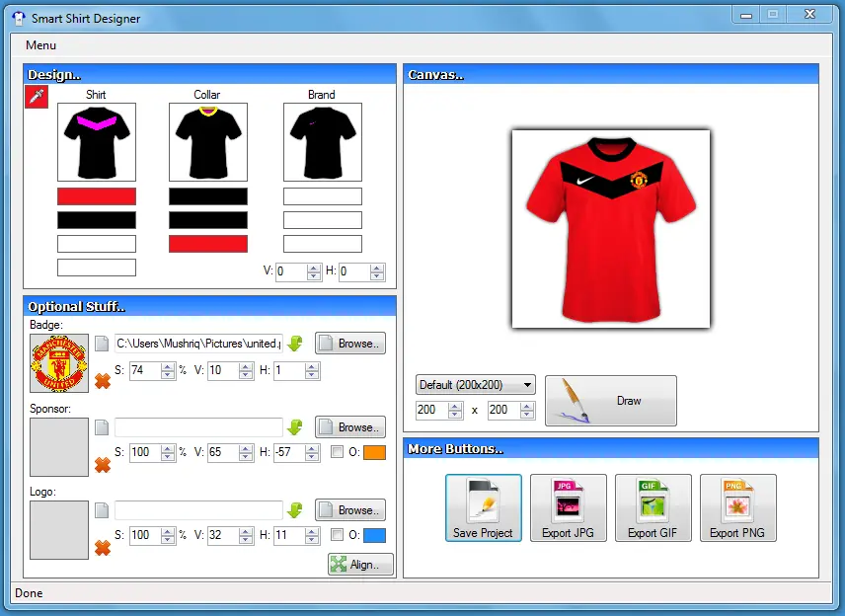Apply the logo file with green arrow

(295, 509)
